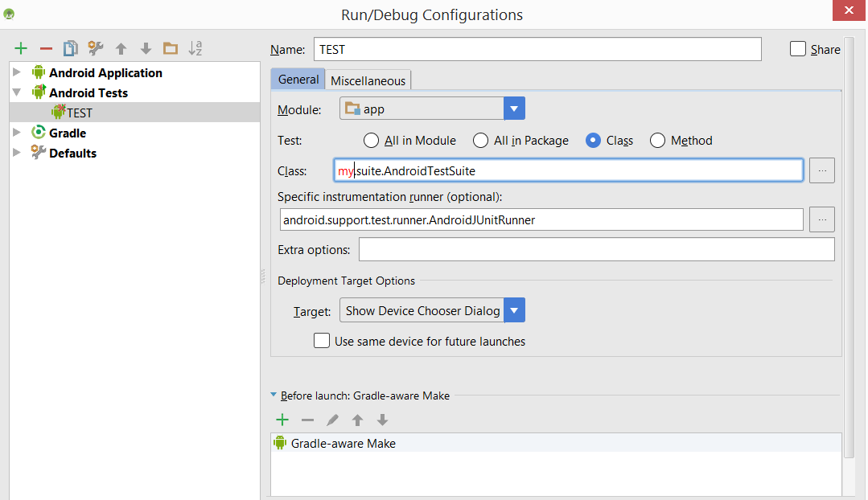Browse for class with ellipsis button
Image resolution: width=868 pixels, height=500 pixels.
pyautogui.click(x=822, y=170)
